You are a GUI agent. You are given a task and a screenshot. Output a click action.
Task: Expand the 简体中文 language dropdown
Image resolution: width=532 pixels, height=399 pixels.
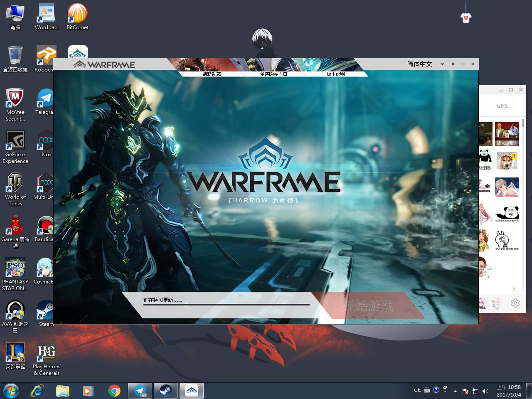tap(442, 64)
